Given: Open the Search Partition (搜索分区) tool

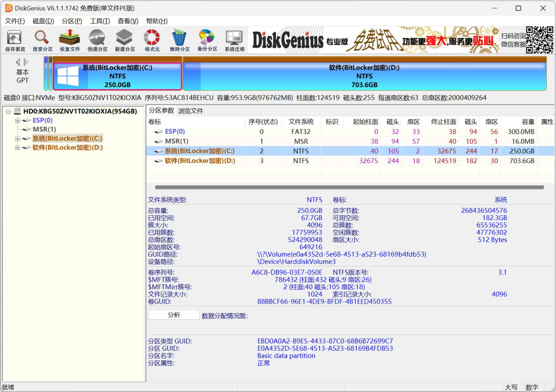Looking at the screenshot, I should 43,40.
